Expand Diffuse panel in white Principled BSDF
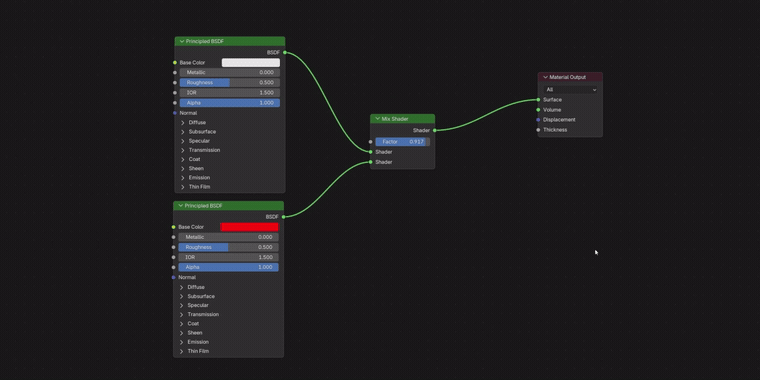Image resolution: width=760 pixels, height=380 pixels. tap(183, 123)
